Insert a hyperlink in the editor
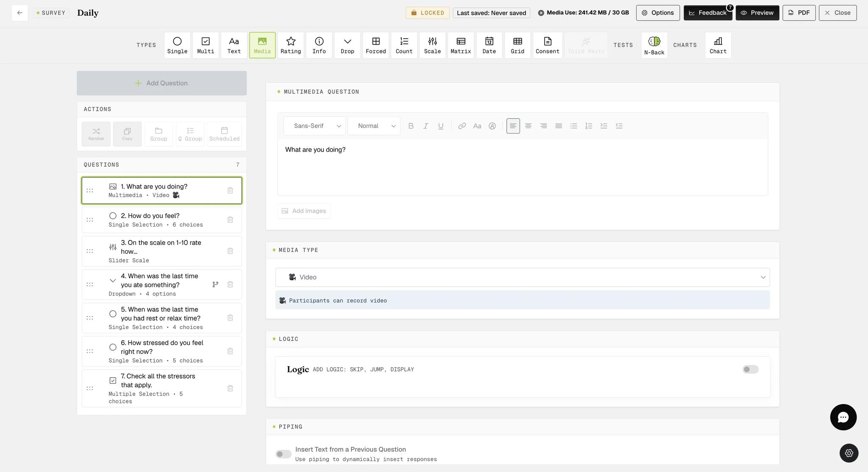 [x=462, y=126]
